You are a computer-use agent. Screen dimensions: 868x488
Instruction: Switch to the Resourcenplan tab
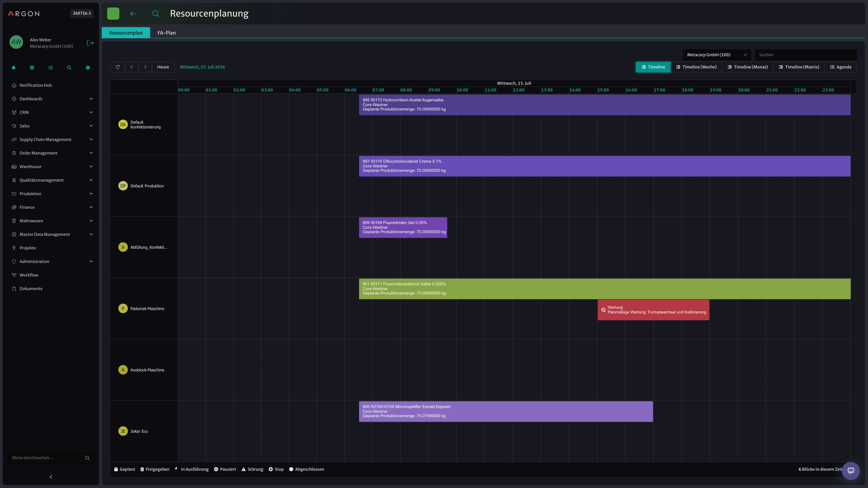click(126, 33)
